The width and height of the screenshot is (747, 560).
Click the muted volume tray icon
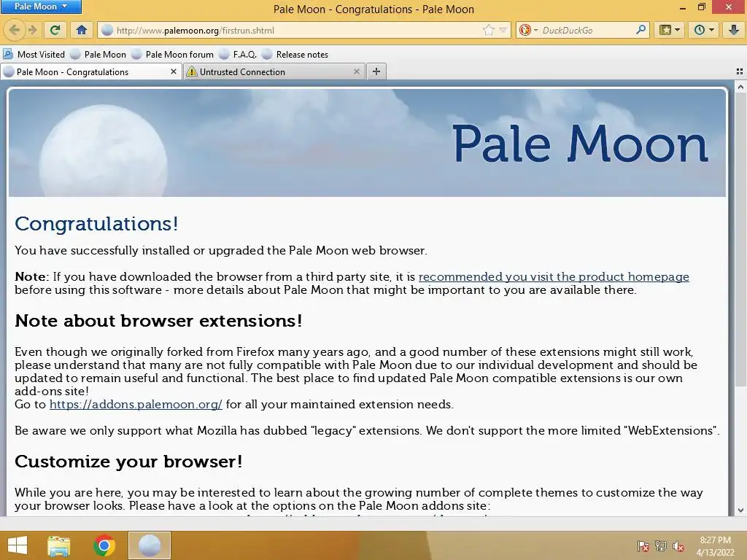(x=678, y=546)
